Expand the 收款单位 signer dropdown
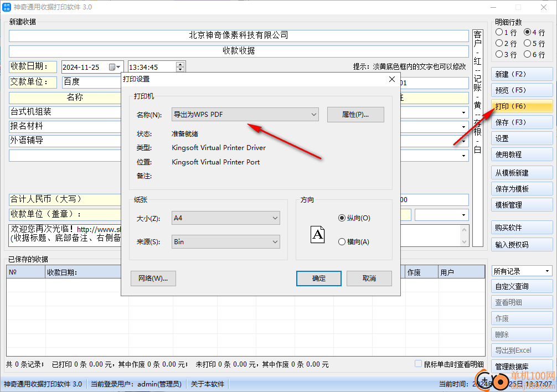This screenshot has height=392, width=557. coord(463,215)
